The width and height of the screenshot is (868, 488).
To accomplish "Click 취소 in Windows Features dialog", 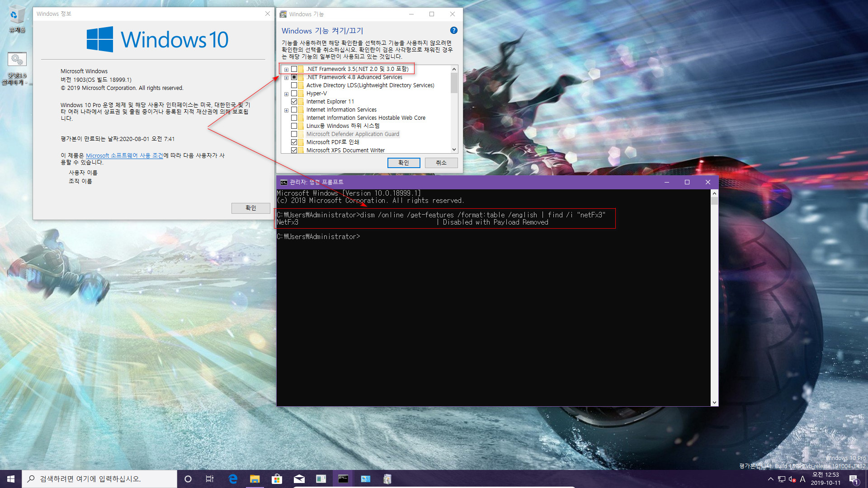I will coord(441,163).
